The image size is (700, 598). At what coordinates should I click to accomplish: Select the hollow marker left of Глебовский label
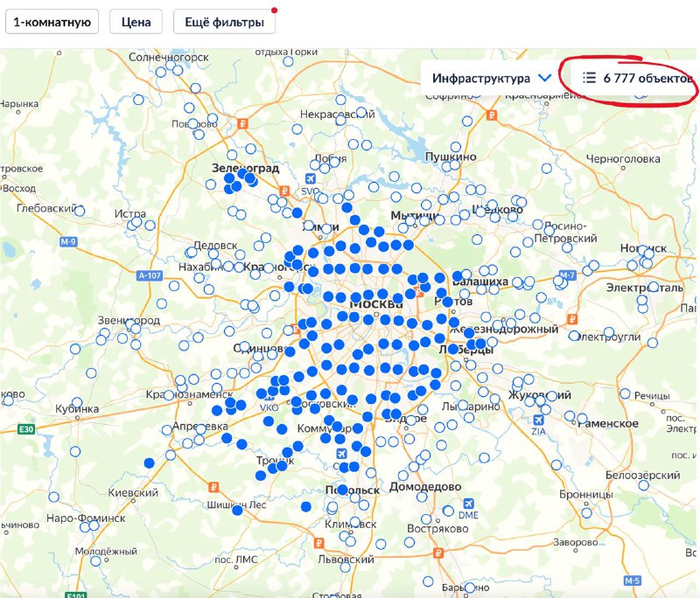tap(80, 211)
